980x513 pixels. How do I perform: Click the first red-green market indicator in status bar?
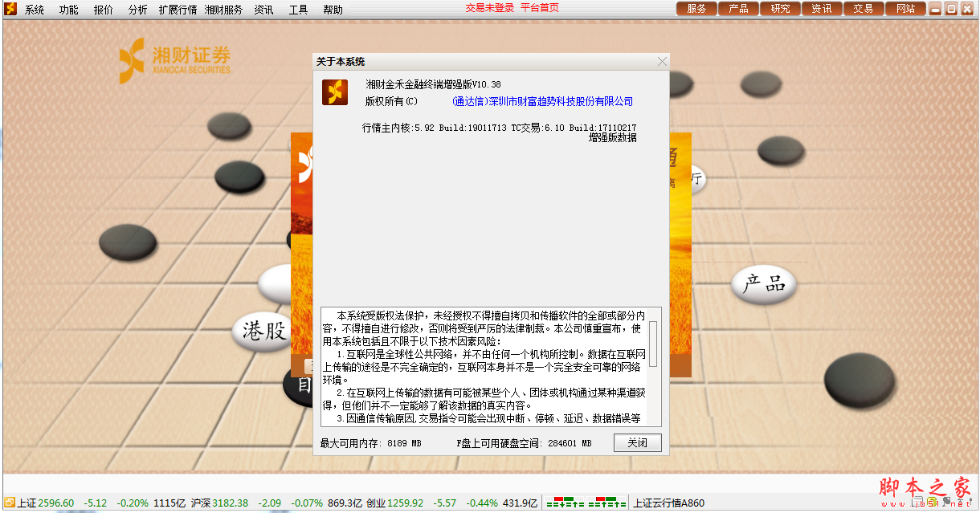pyautogui.click(x=566, y=503)
